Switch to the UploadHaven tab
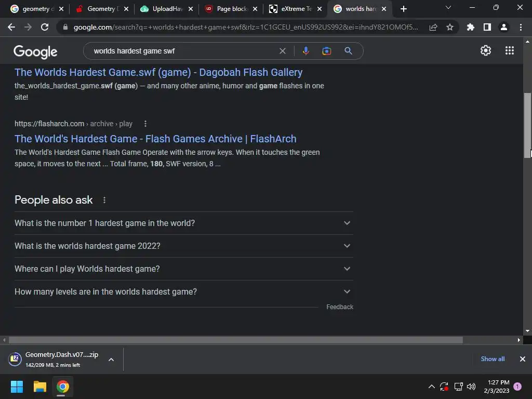Viewport: 532px width, 399px height. (166, 9)
